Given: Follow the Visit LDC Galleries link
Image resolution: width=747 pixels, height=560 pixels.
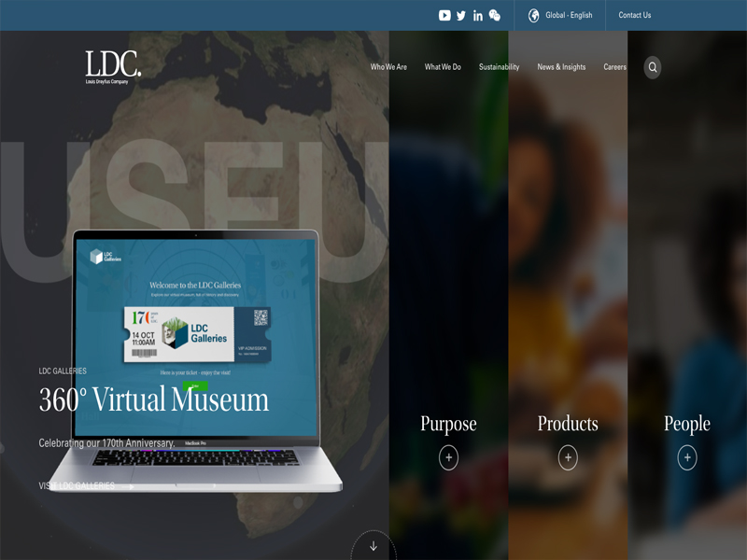Looking at the screenshot, I should (86, 485).
